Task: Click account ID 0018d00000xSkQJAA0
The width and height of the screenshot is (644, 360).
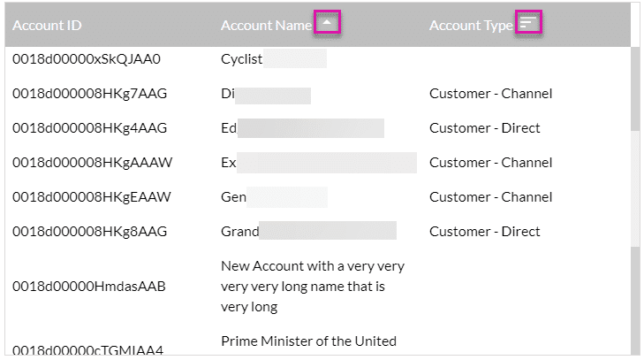Action: click(87, 59)
